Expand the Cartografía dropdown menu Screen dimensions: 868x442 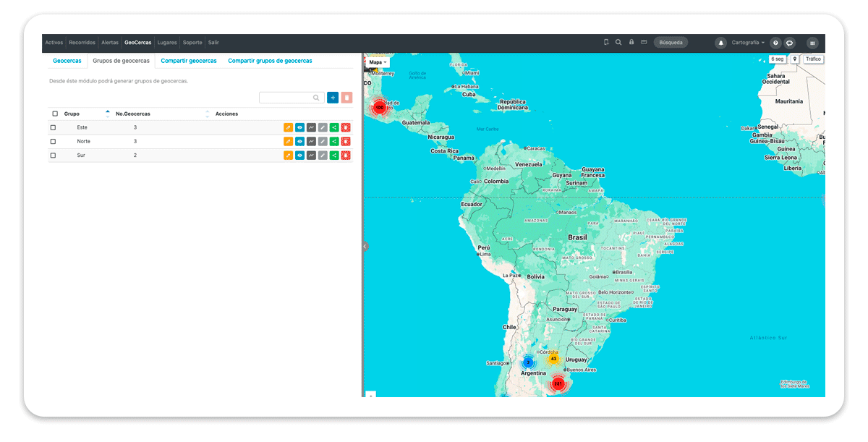pyautogui.click(x=748, y=43)
